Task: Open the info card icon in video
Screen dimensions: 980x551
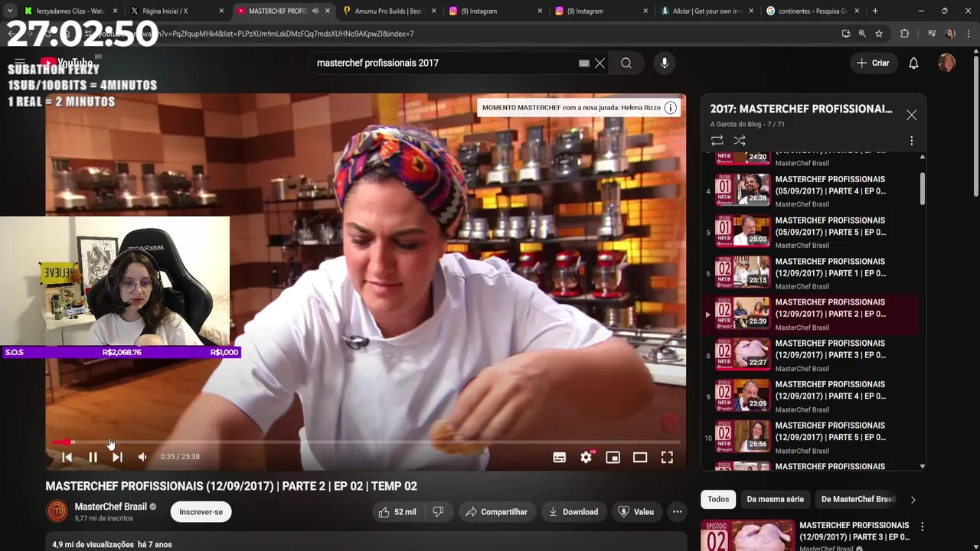Action: click(671, 108)
